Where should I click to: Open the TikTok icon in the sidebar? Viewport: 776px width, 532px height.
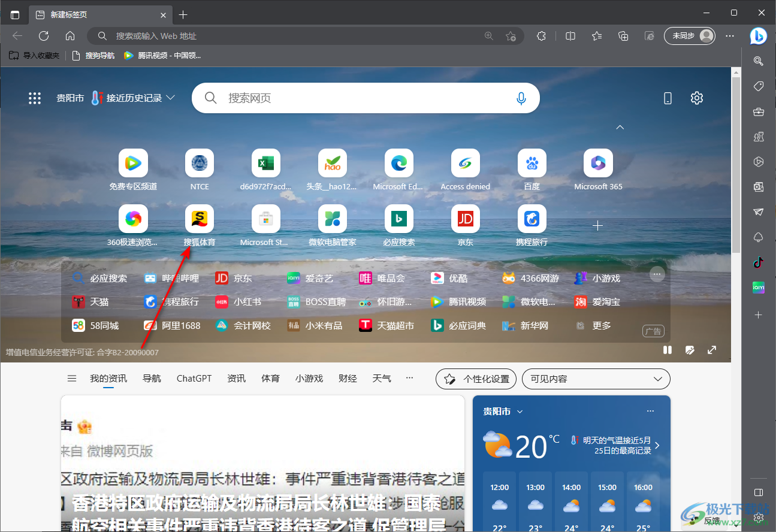(x=759, y=262)
